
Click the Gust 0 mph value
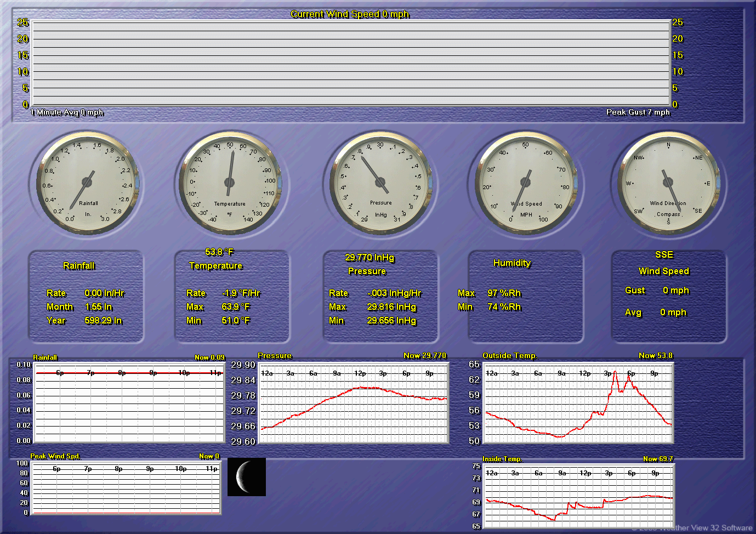click(x=676, y=291)
